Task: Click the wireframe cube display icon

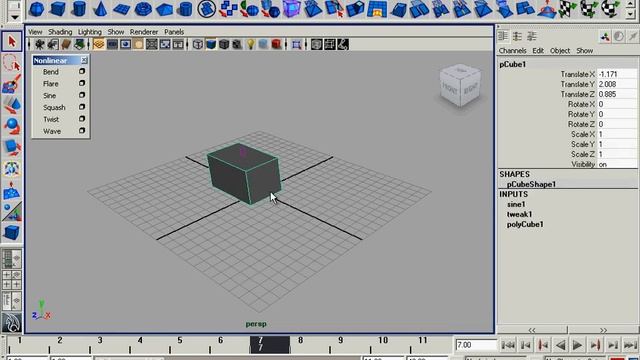Action: (198, 44)
